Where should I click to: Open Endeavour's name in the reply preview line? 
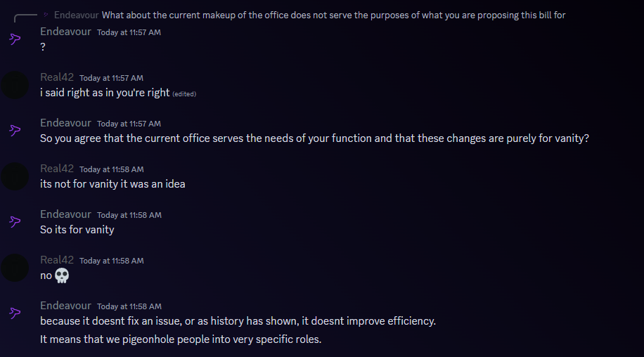click(x=77, y=15)
